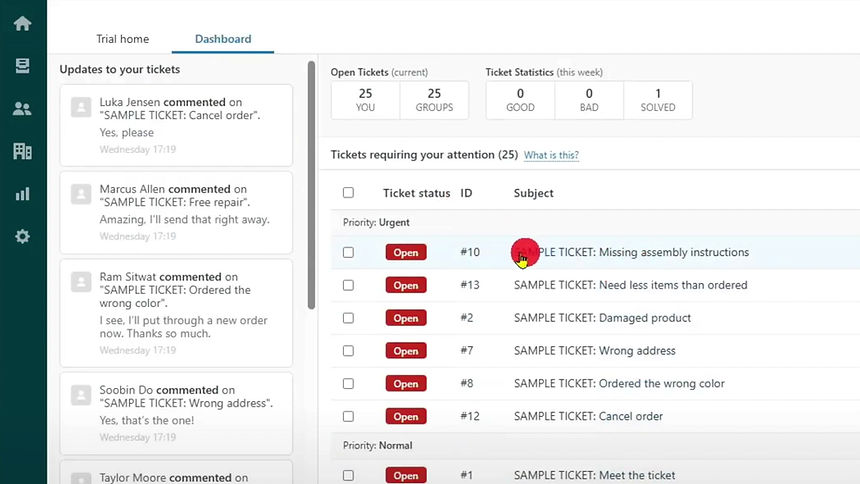Open the Reporting bar chart icon
860x484 pixels.
click(x=22, y=194)
